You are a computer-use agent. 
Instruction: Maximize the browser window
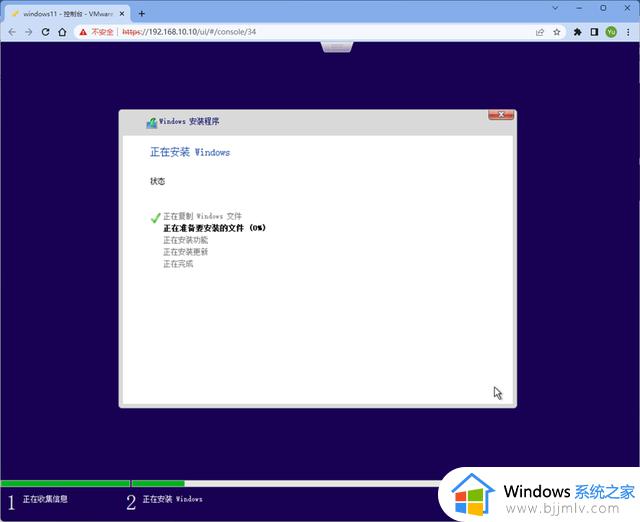point(603,8)
